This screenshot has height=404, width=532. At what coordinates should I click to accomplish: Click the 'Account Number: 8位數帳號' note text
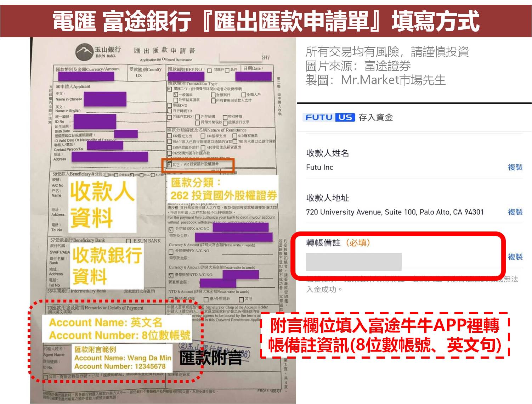point(120,335)
